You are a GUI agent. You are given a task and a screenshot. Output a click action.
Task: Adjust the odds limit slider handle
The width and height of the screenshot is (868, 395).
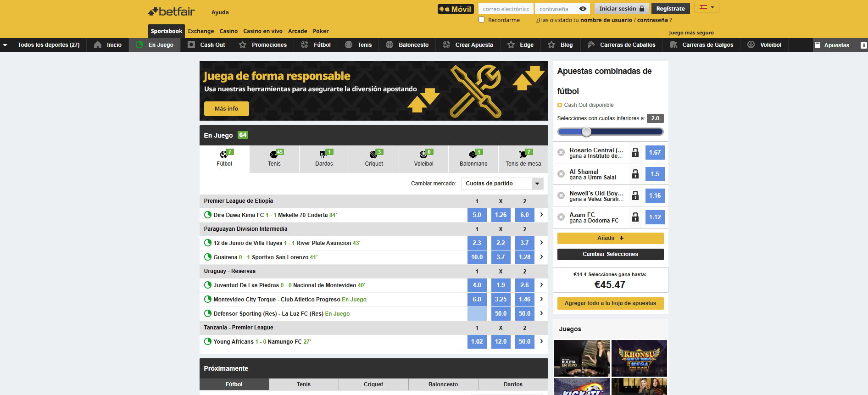(586, 132)
